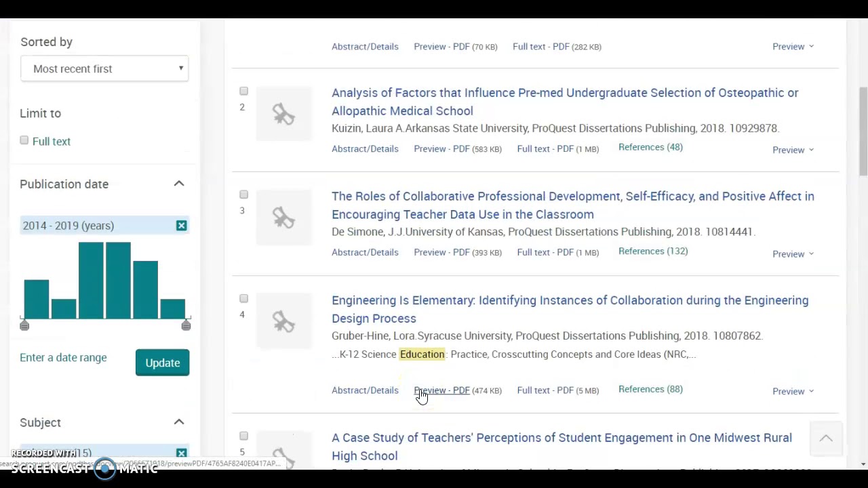Open References (48) link

click(650, 147)
